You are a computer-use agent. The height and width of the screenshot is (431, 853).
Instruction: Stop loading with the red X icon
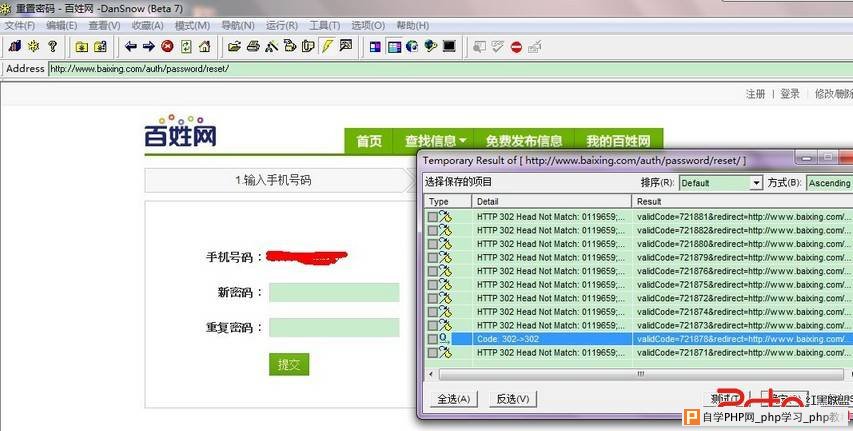(167, 46)
